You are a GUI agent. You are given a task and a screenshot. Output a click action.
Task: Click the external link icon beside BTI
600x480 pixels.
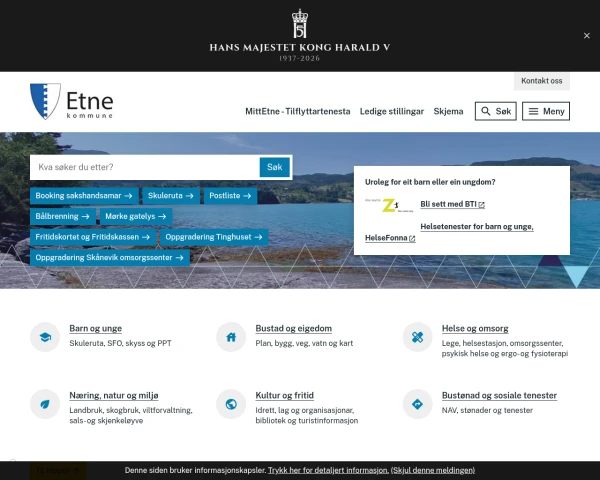[x=481, y=205]
